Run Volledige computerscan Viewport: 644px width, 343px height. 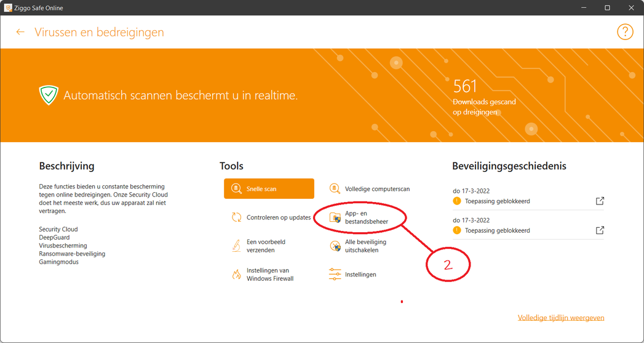tap(370, 189)
